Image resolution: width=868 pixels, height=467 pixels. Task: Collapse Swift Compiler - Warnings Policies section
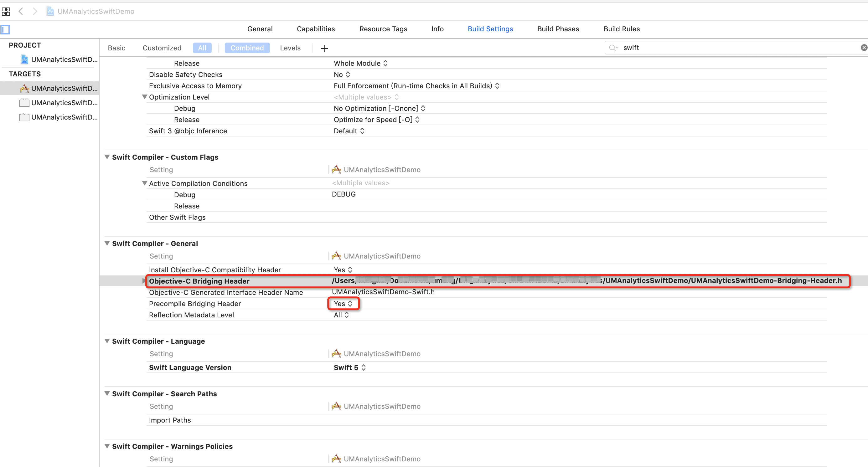(x=107, y=446)
